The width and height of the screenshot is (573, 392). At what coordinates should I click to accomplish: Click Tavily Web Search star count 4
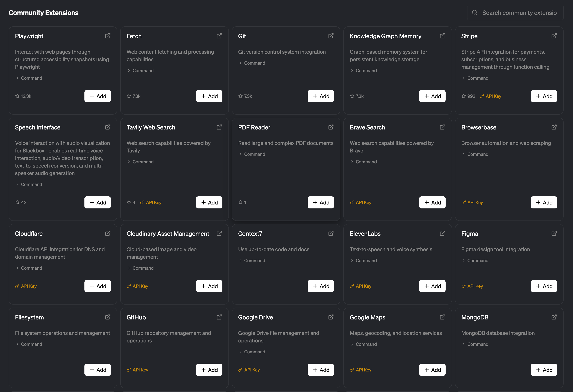click(x=131, y=202)
